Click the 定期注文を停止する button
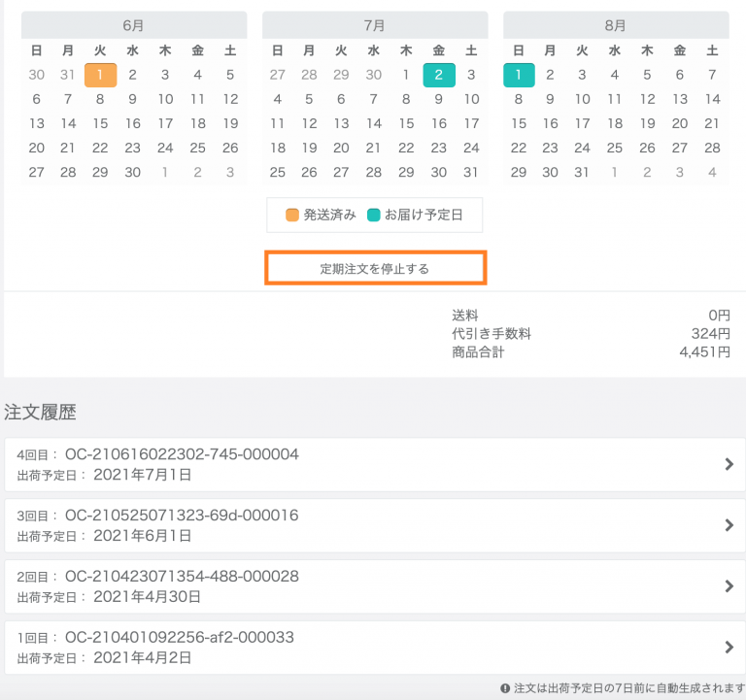This screenshot has height=700, width=746. coord(375,269)
